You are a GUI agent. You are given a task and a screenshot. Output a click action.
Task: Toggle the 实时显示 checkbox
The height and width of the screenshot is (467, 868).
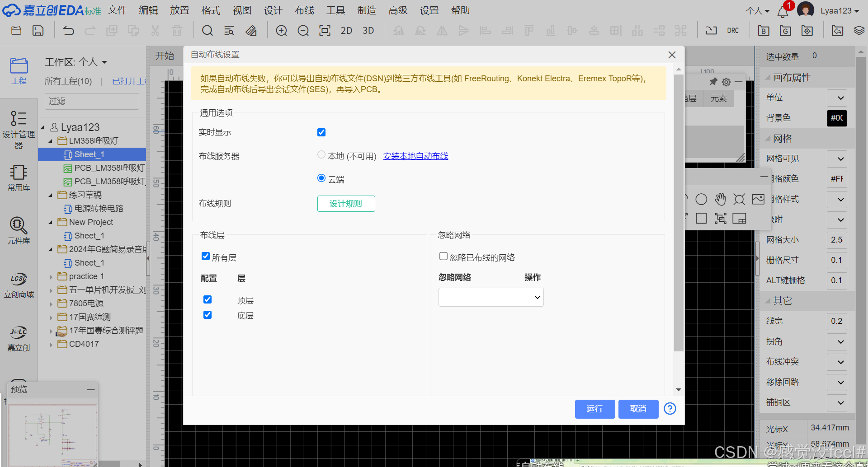point(321,132)
